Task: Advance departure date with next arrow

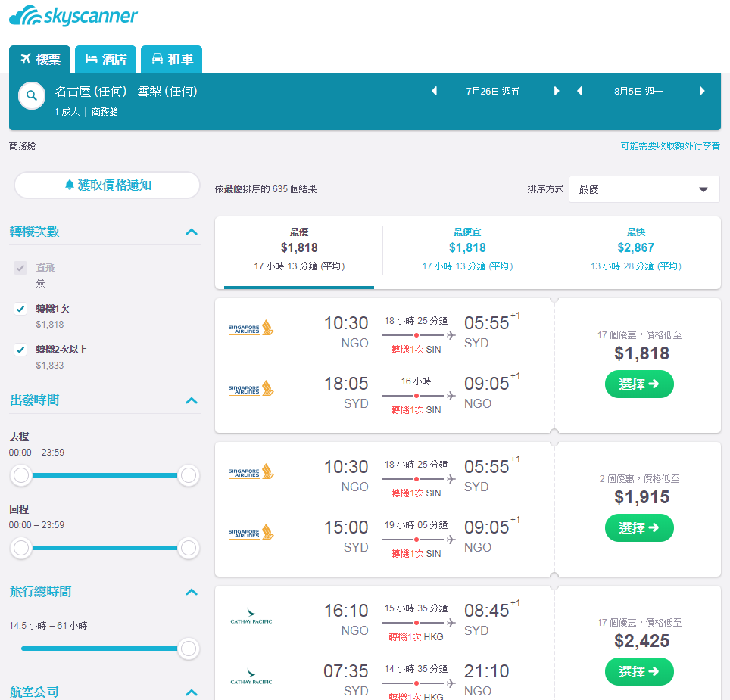Action: point(557,91)
